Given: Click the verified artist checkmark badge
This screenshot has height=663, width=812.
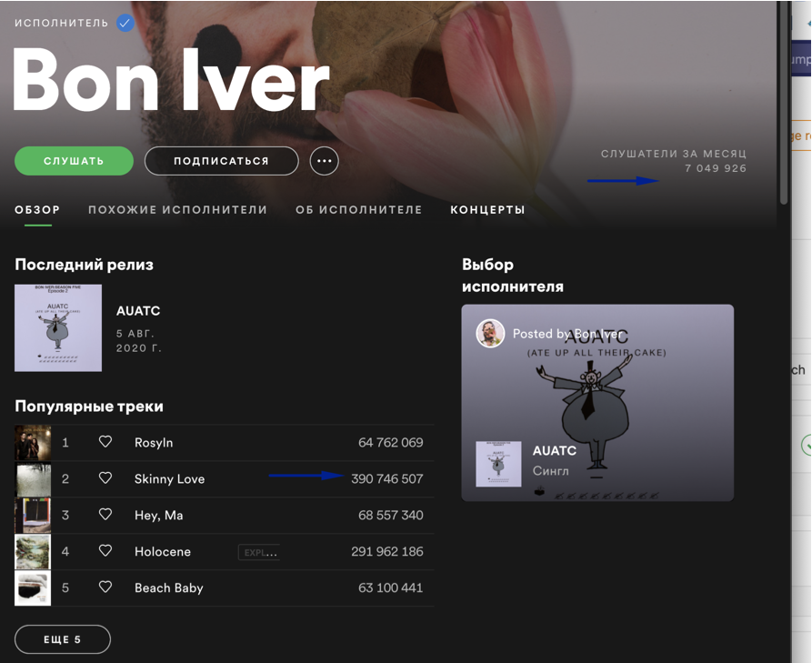Looking at the screenshot, I should (x=125, y=23).
